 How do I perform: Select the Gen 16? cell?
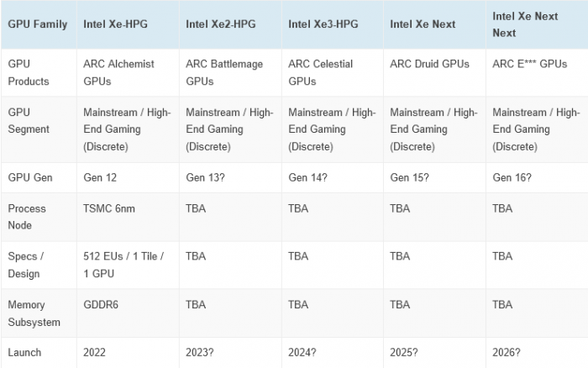point(512,177)
